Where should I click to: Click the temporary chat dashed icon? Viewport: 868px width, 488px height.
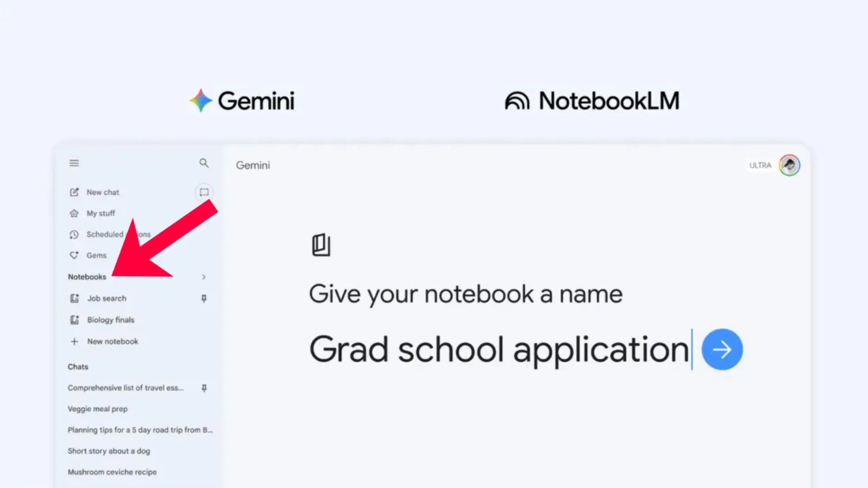pos(204,192)
